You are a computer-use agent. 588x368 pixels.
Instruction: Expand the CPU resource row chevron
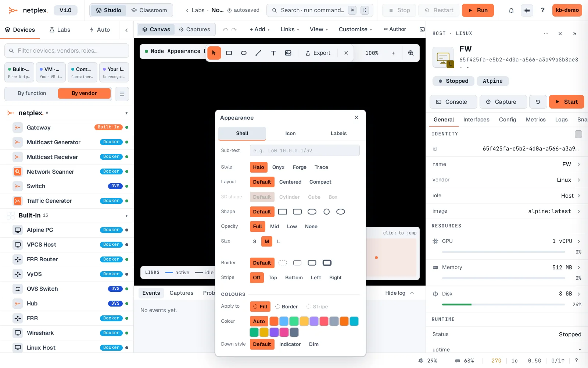579,241
